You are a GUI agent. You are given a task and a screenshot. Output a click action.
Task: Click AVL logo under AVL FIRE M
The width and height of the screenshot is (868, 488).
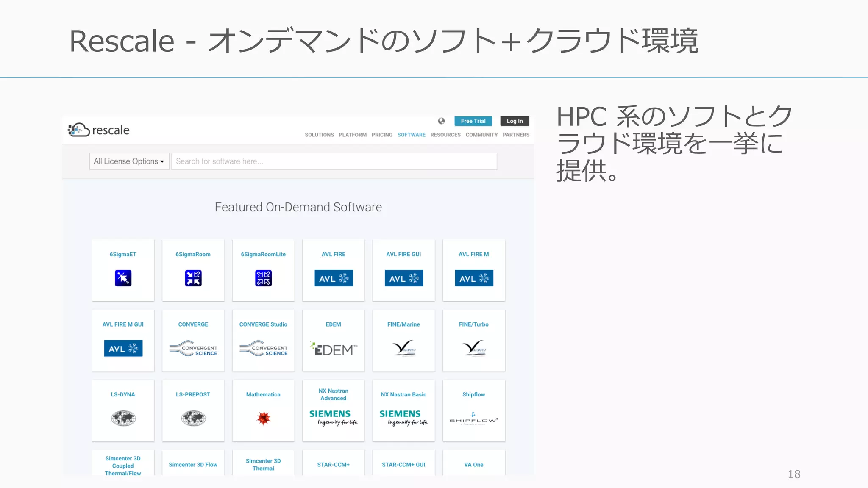[474, 278]
